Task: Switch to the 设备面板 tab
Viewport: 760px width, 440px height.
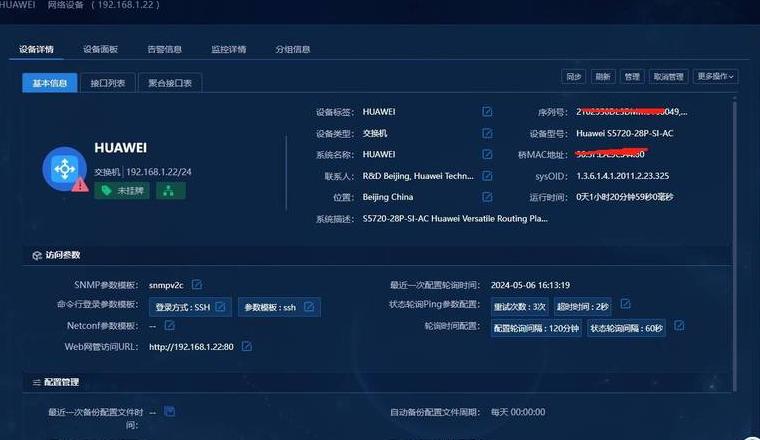Action: click(100, 49)
